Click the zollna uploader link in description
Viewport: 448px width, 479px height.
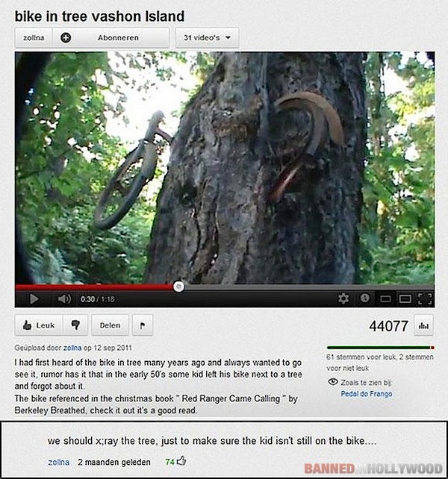(x=72, y=348)
